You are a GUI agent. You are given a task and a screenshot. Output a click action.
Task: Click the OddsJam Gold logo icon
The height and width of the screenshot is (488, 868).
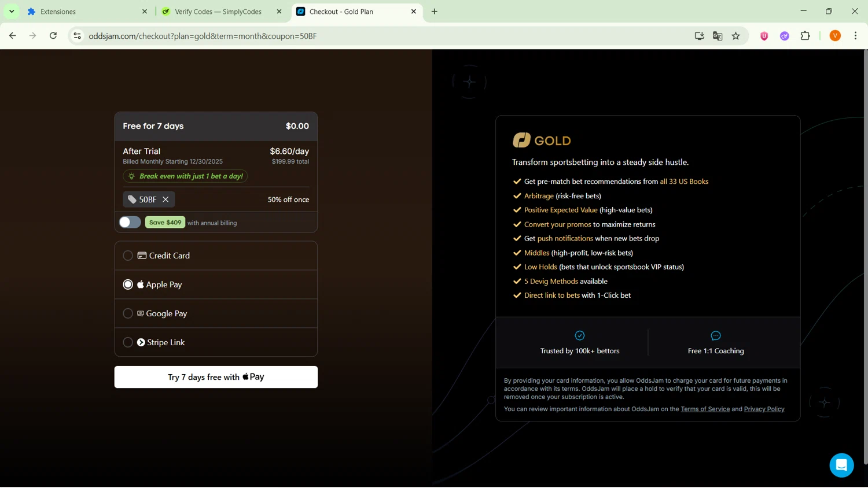click(x=521, y=140)
